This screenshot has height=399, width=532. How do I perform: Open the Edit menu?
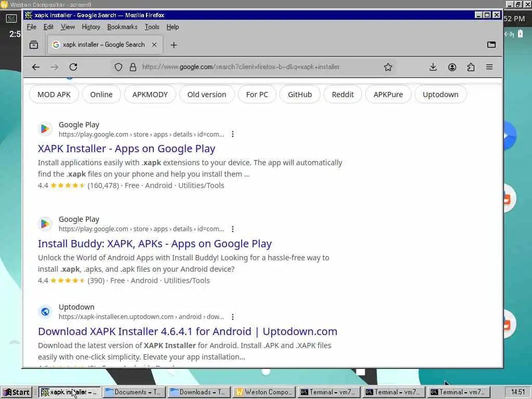coord(48,27)
